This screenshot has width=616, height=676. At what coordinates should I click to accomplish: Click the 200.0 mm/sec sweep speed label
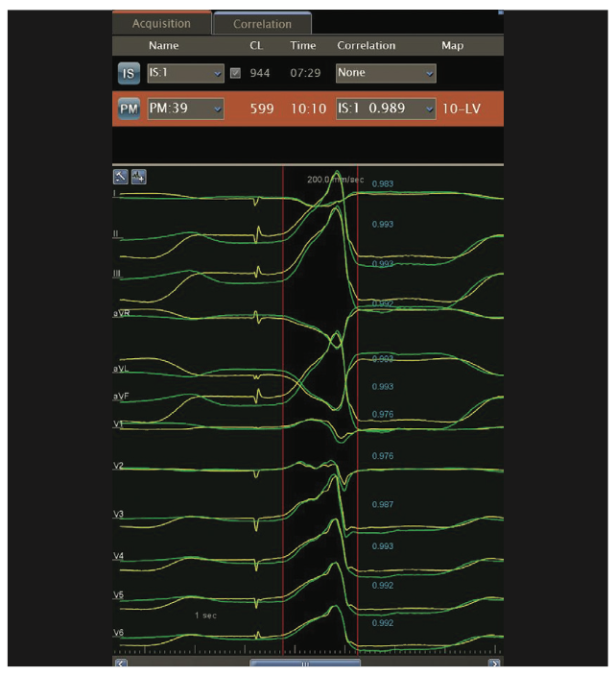click(x=336, y=180)
